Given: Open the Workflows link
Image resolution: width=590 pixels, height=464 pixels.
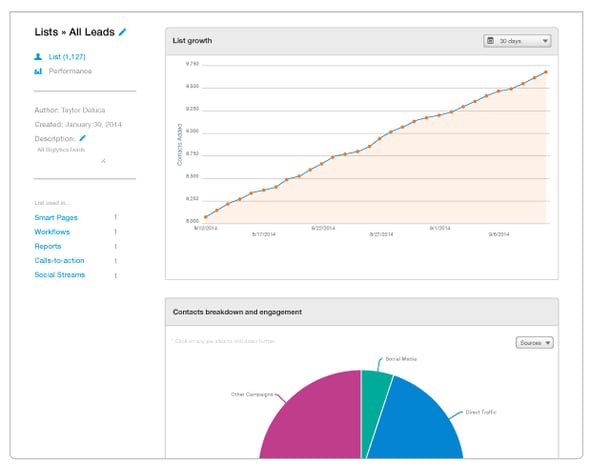Looking at the screenshot, I should coord(52,232).
